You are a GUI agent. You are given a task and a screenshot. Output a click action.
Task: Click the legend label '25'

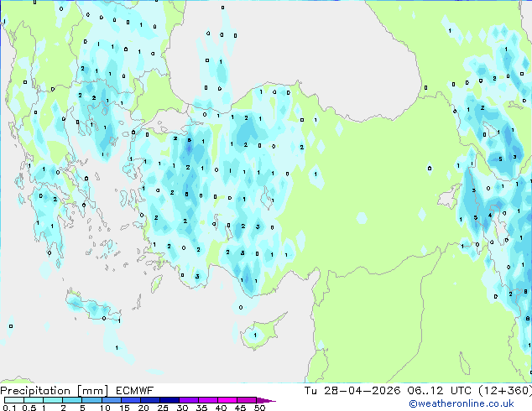163,408
